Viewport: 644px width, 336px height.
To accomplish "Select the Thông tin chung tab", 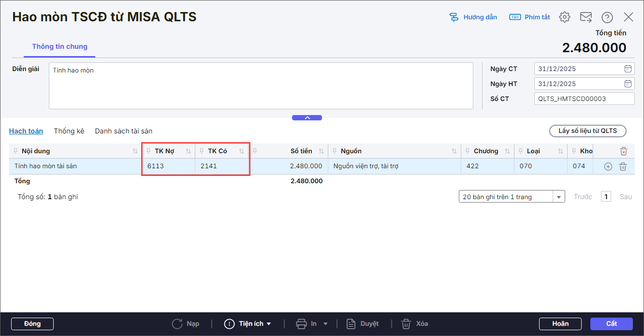I will (59, 47).
